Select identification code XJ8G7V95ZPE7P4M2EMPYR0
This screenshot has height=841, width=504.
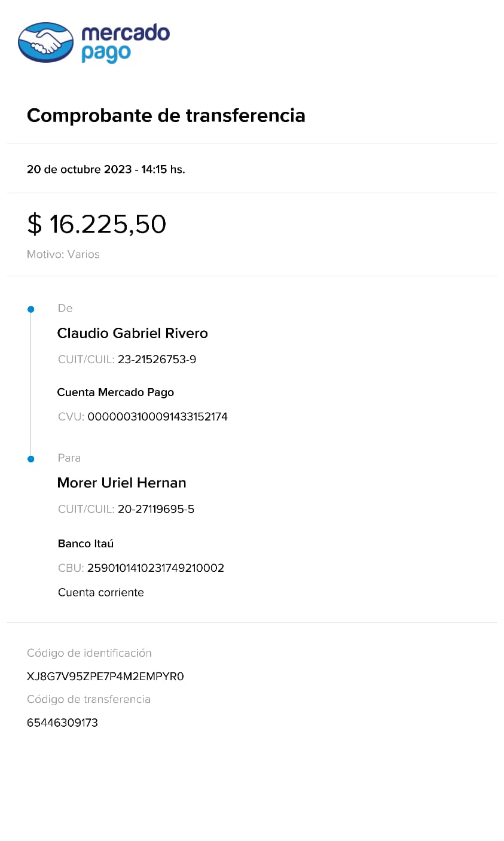tap(105, 677)
